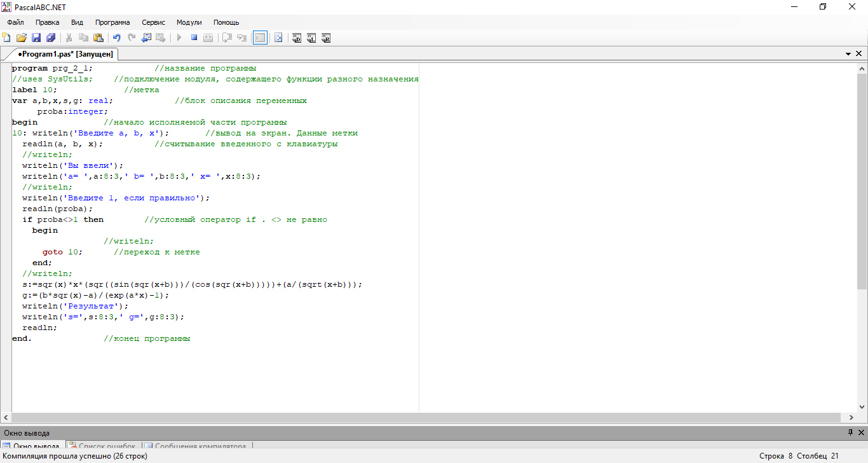Screen dimensions: 868x463
Task: Click the 'var a,b,x,s,g: real;' line
Action: click(x=62, y=100)
